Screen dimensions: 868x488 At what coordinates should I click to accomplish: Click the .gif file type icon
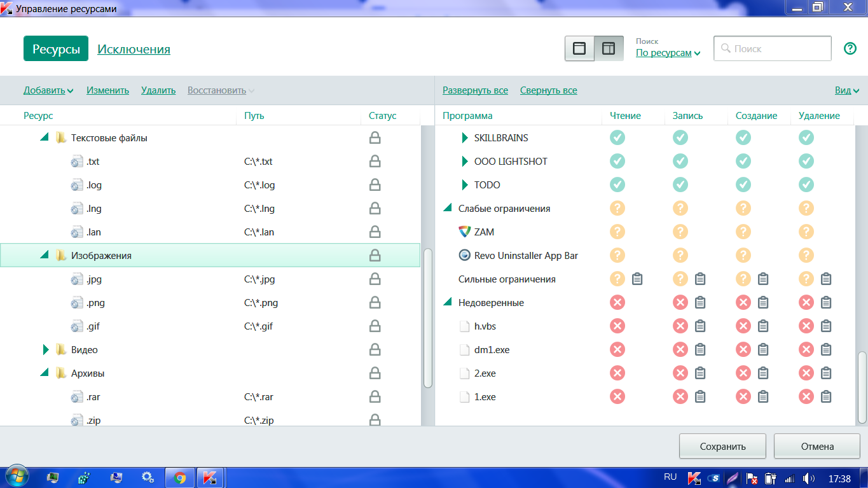76,326
